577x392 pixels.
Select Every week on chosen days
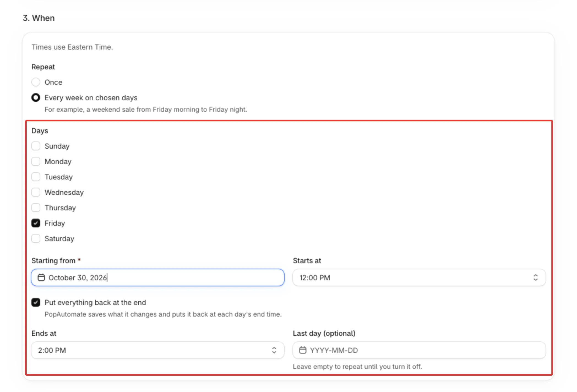(x=36, y=97)
